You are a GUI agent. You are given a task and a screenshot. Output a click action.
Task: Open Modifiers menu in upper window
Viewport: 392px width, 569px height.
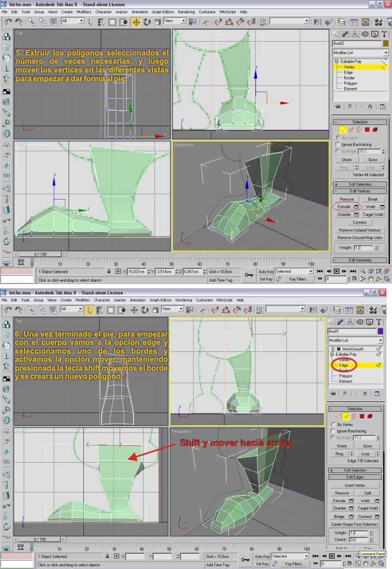pyautogui.click(x=84, y=12)
